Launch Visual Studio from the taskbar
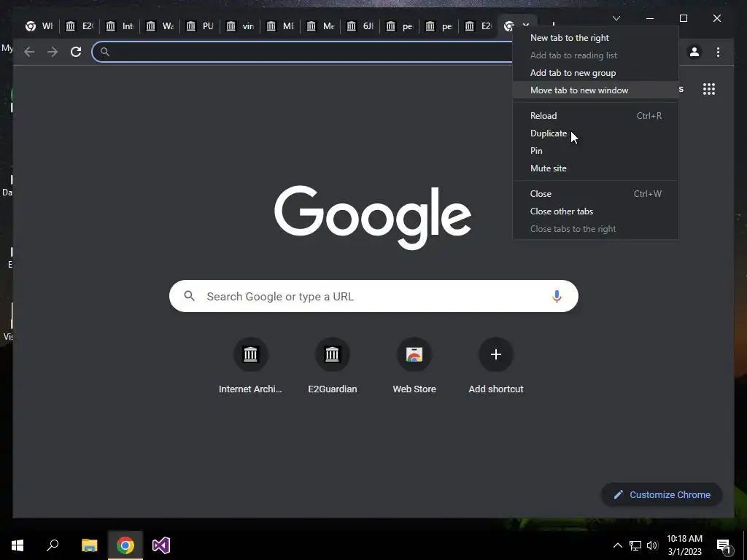The width and height of the screenshot is (747, 560). pos(161,545)
